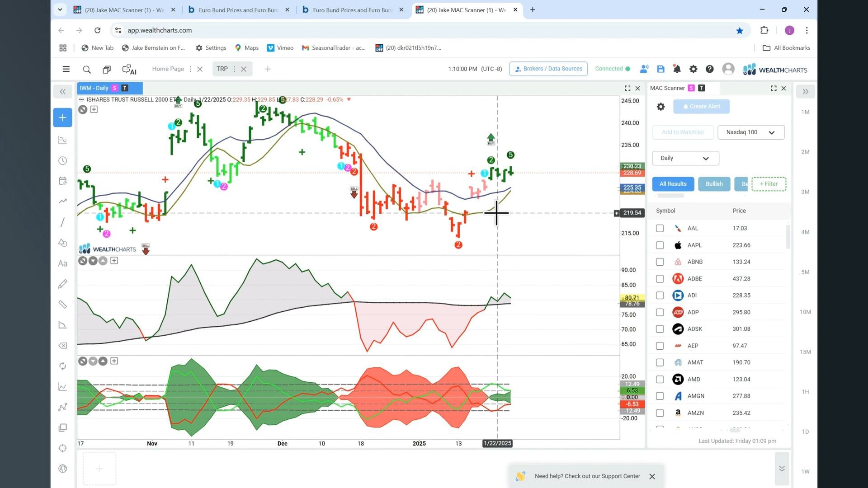The width and height of the screenshot is (868, 488).
Task: Select the 1M timeframe on right sidebar
Action: 805,112
